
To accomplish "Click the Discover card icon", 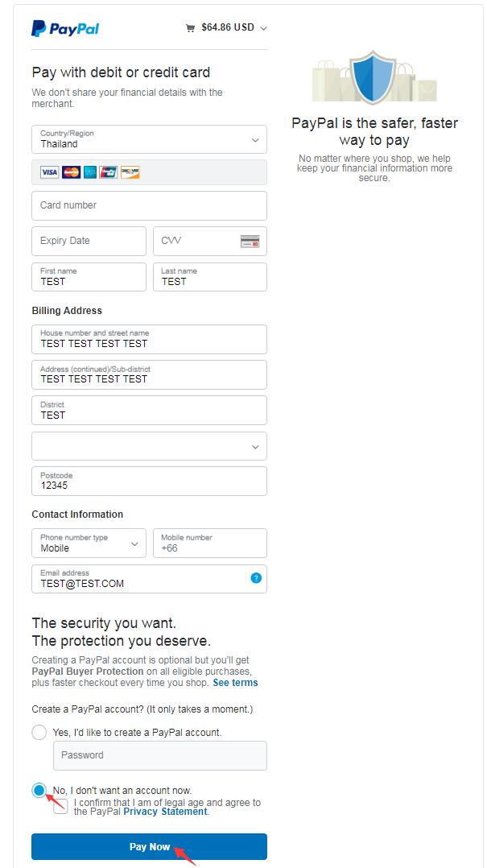I will 130,172.
